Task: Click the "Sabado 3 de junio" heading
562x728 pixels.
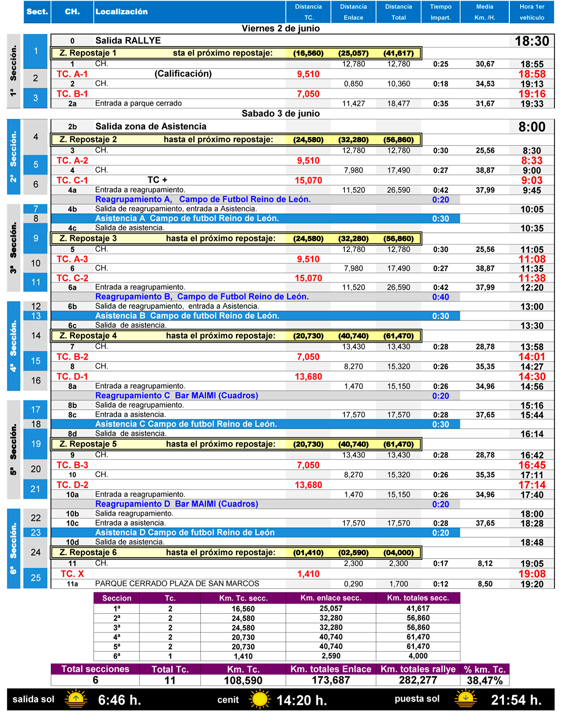Action: [281, 114]
